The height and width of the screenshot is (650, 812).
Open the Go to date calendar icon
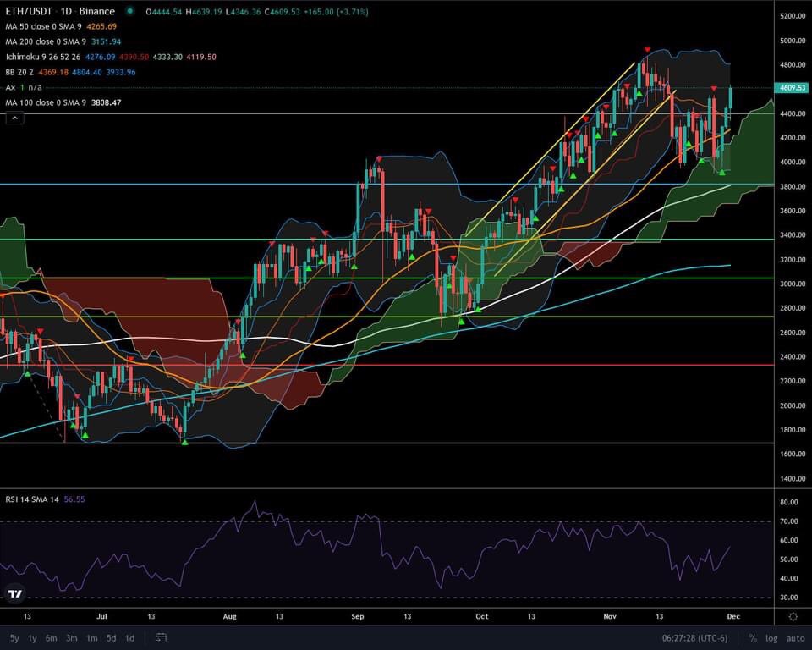click(161, 638)
